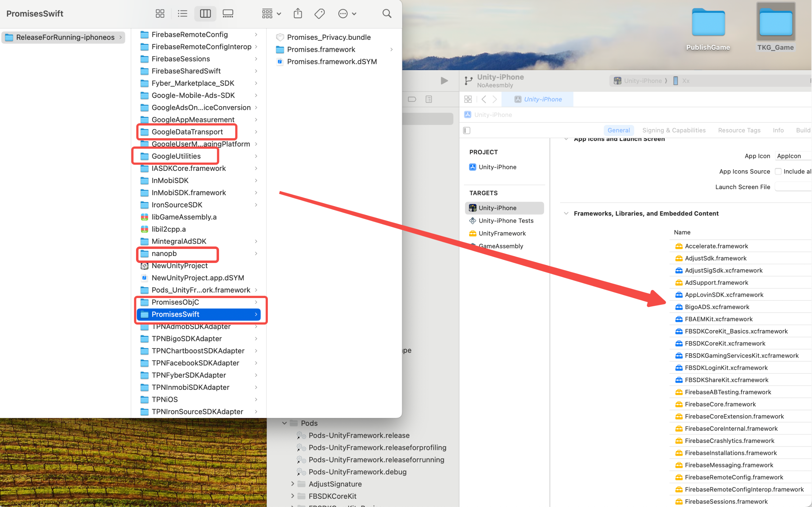Screen dimensions: 812x507
Task: Select Finder gallery view icon
Action: [228, 13]
